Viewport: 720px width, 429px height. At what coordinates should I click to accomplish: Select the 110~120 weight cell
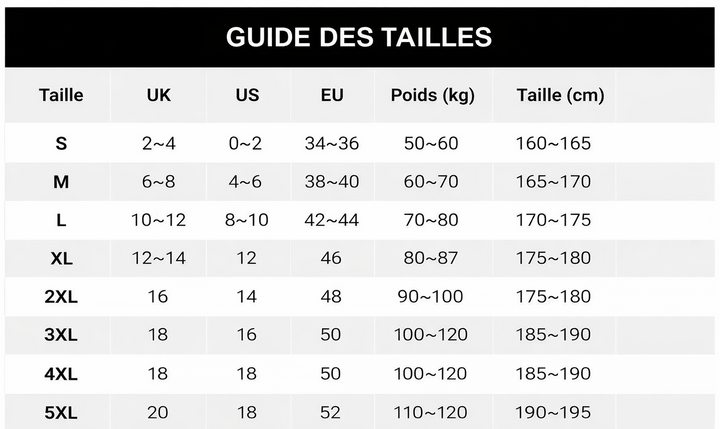tap(432, 411)
